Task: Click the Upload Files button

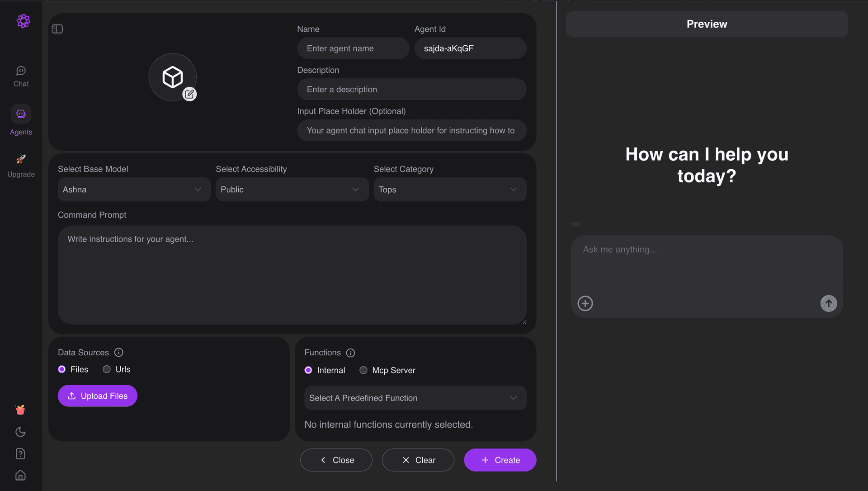Action: click(x=98, y=396)
